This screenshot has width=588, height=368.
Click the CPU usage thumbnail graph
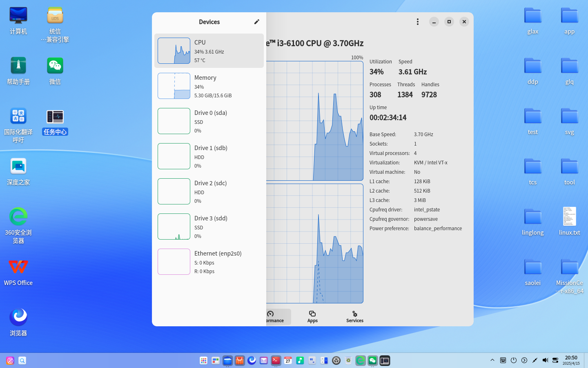[174, 51]
